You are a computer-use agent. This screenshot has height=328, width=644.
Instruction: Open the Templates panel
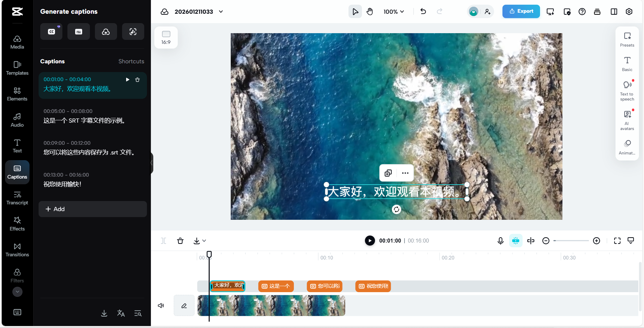[x=17, y=68]
